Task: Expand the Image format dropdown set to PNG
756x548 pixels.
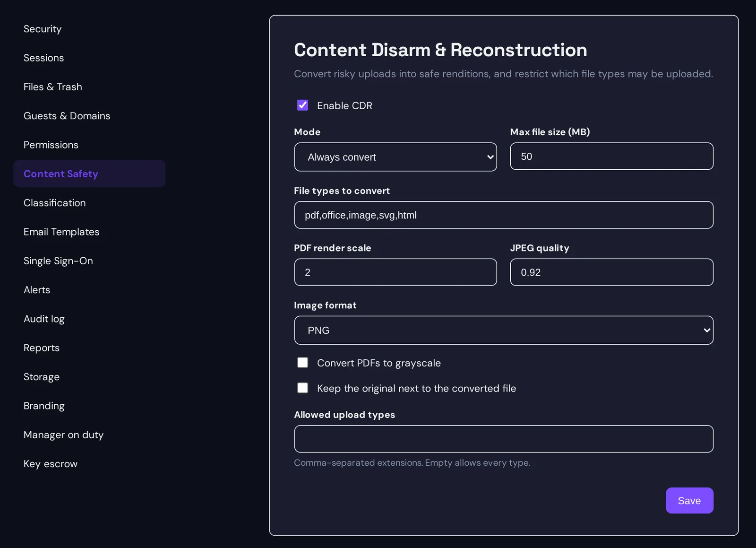Action: click(x=504, y=330)
